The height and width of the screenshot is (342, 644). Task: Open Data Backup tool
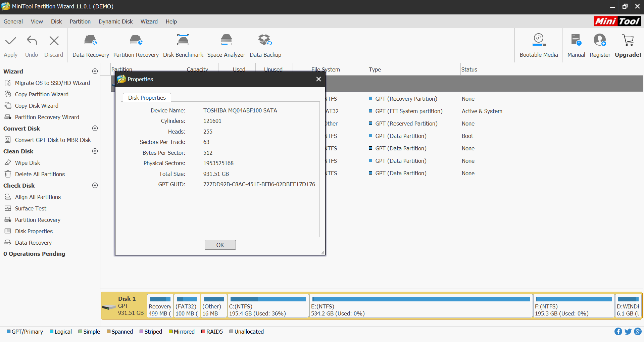click(265, 45)
